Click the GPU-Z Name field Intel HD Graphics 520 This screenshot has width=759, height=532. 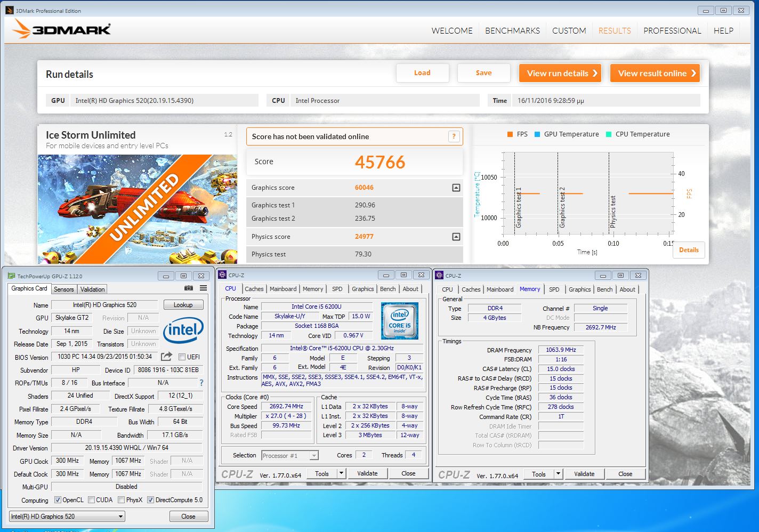[104, 305]
